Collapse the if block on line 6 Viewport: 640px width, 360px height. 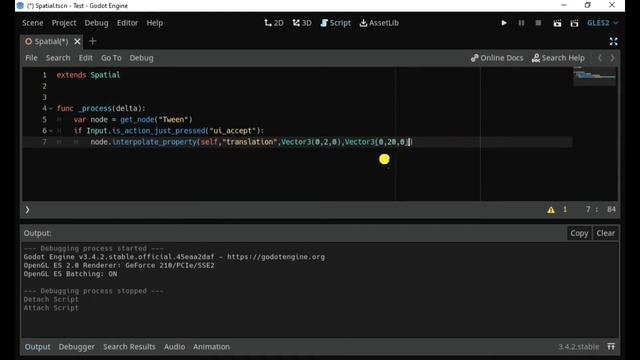coord(51,131)
